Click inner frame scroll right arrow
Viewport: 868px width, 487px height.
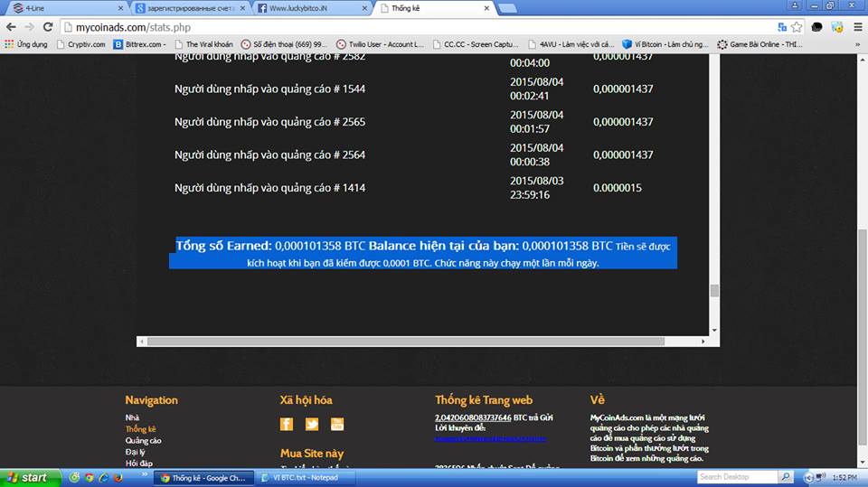pyautogui.click(x=703, y=342)
